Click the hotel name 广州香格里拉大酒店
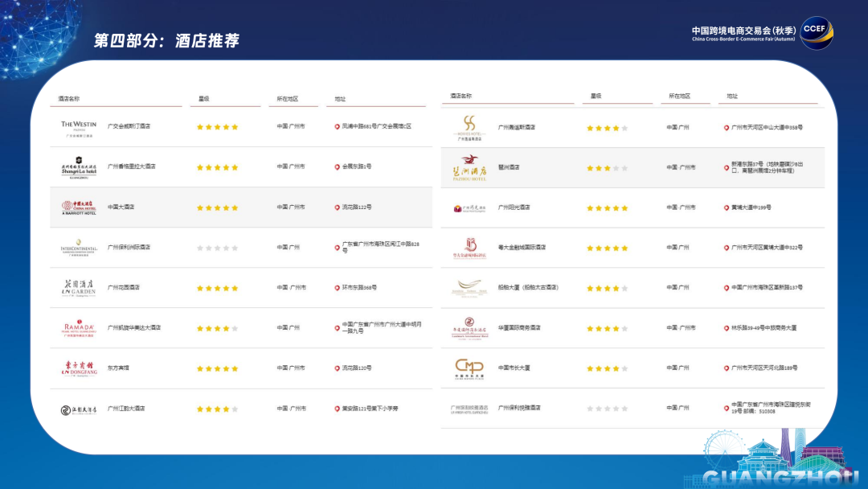Screen dimensions: 868x489 coord(131,166)
